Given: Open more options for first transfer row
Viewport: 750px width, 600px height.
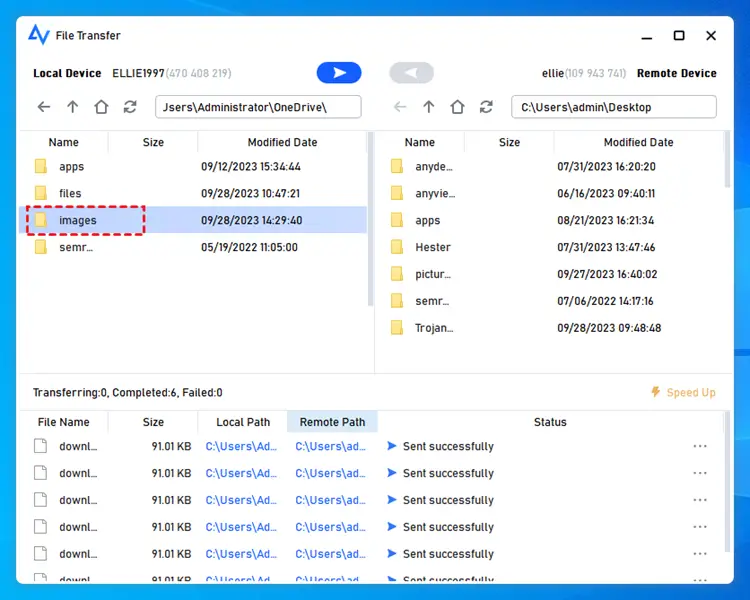Looking at the screenshot, I should coord(700,447).
